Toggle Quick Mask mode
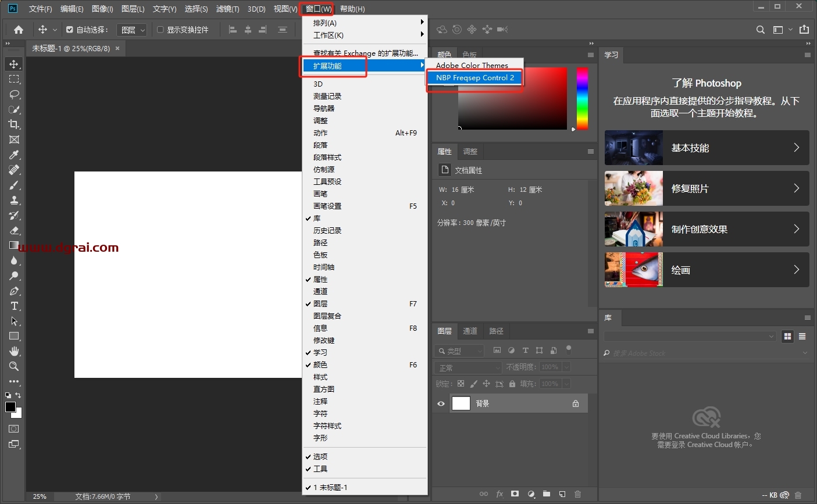The height and width of the screenshot is (504, 817). (x=14, y=428)
